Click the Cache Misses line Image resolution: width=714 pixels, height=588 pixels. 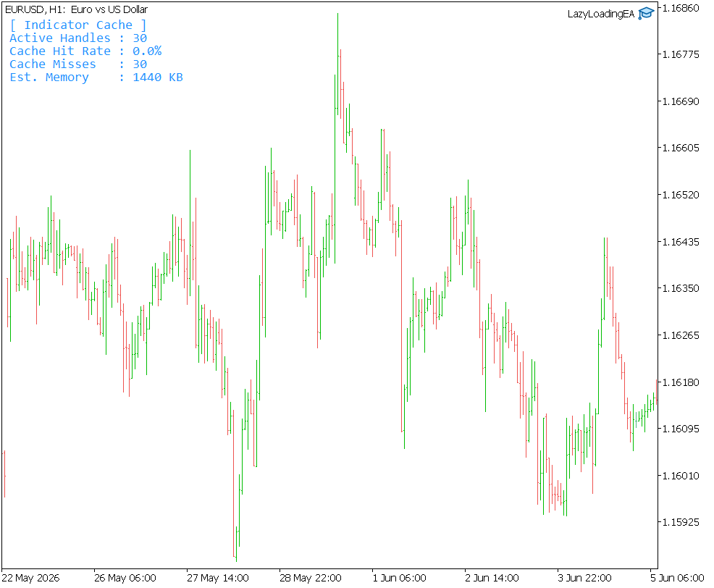78,64
